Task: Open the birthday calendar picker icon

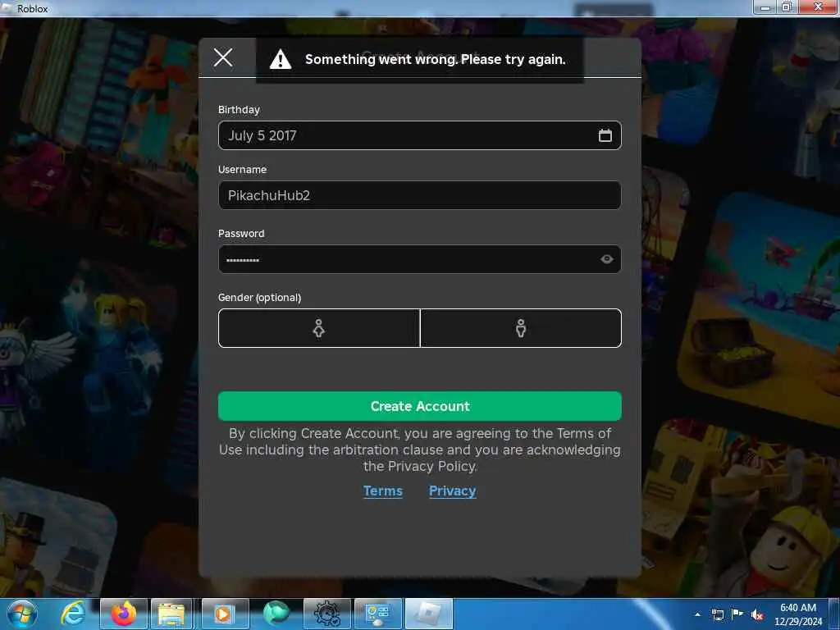Action: click(x=605, y=135)
